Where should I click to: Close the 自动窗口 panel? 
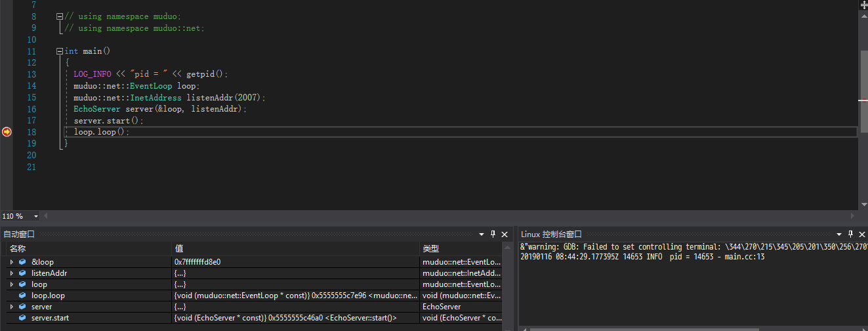click(504, 234)
